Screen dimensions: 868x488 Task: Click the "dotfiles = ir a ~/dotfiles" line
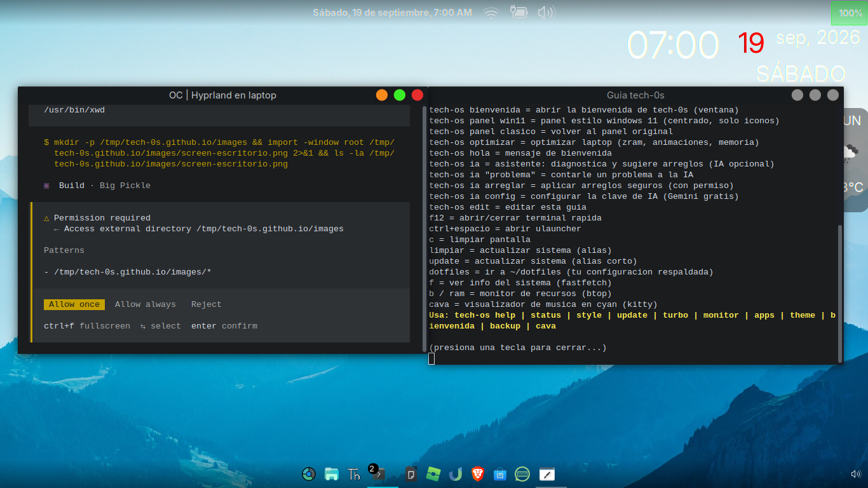click(571, 272)
